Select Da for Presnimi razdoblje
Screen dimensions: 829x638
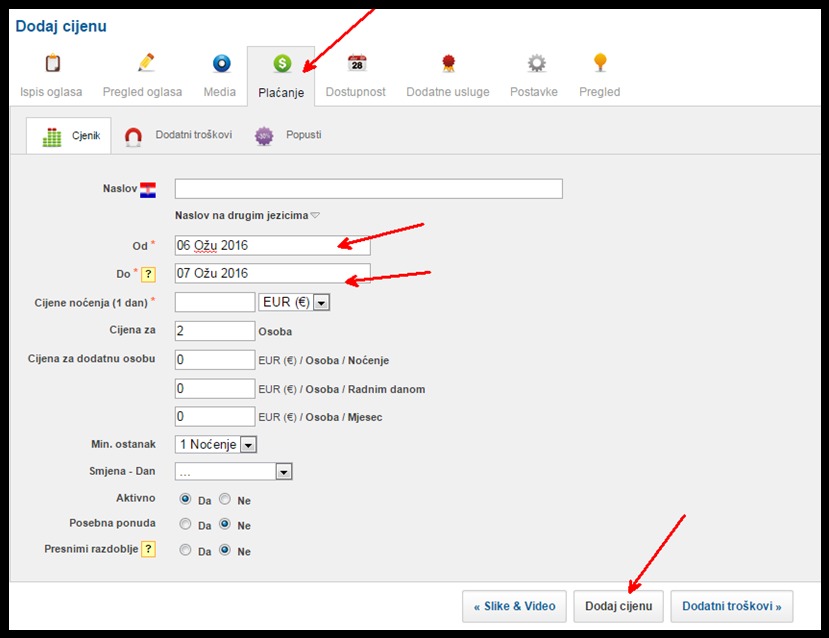(x=185, y=550)
